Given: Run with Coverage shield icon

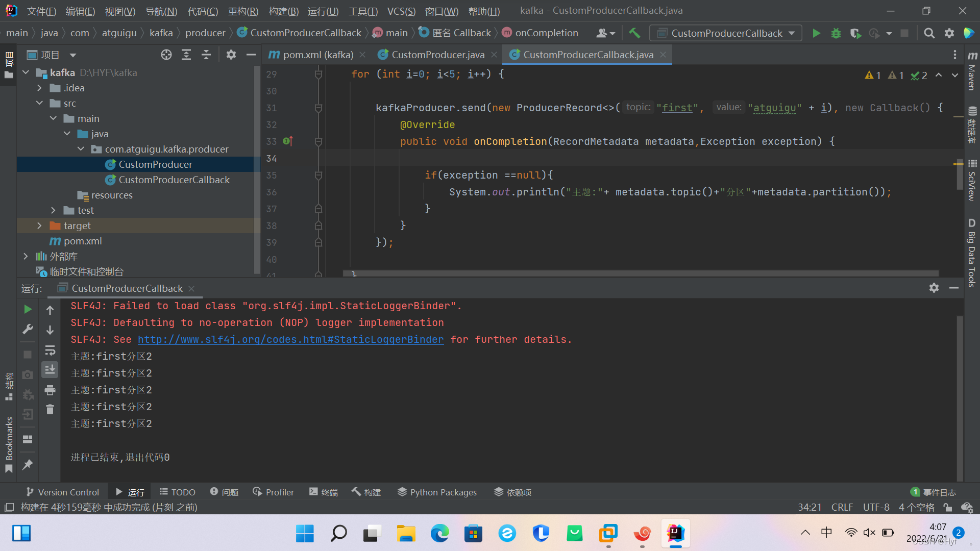Looking at the screenshot, I should [855, 33].
